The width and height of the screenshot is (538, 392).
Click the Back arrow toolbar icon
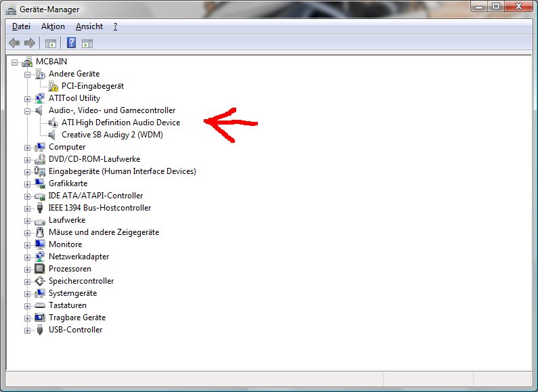click(x=14, y=43)
